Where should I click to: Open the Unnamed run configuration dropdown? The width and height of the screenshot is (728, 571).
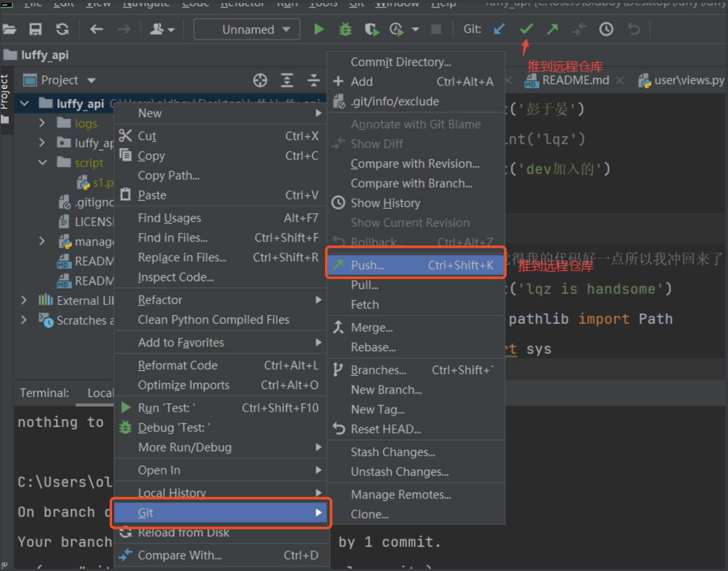pos(247,29)
